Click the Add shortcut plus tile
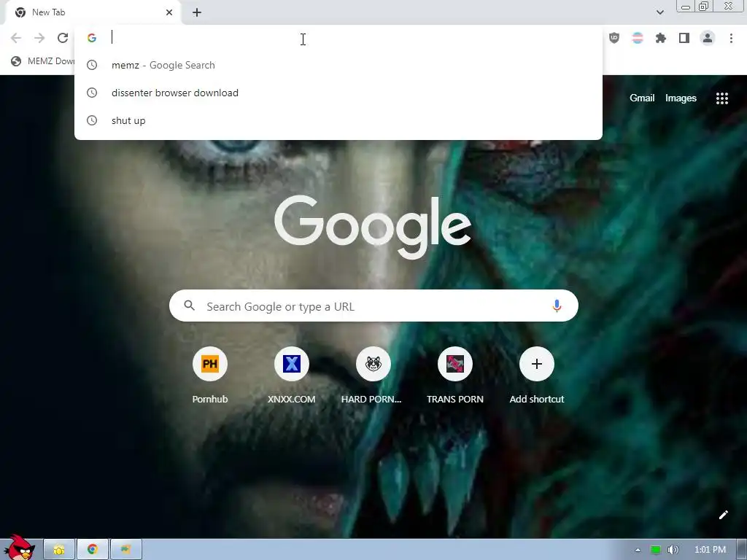 tap(537, 376)
